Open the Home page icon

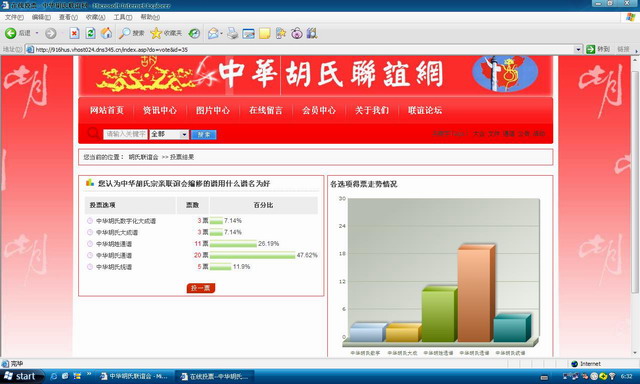(106, 33)
